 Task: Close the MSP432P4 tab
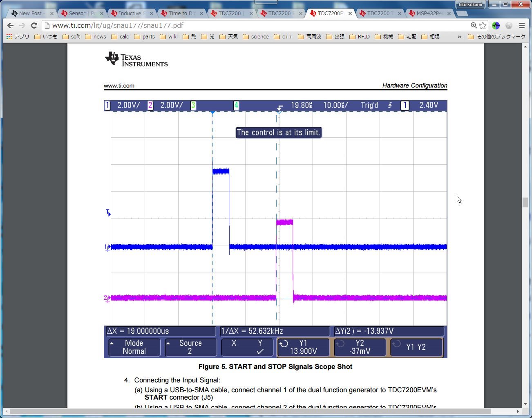pyautogui.click(x=449, y=13)
